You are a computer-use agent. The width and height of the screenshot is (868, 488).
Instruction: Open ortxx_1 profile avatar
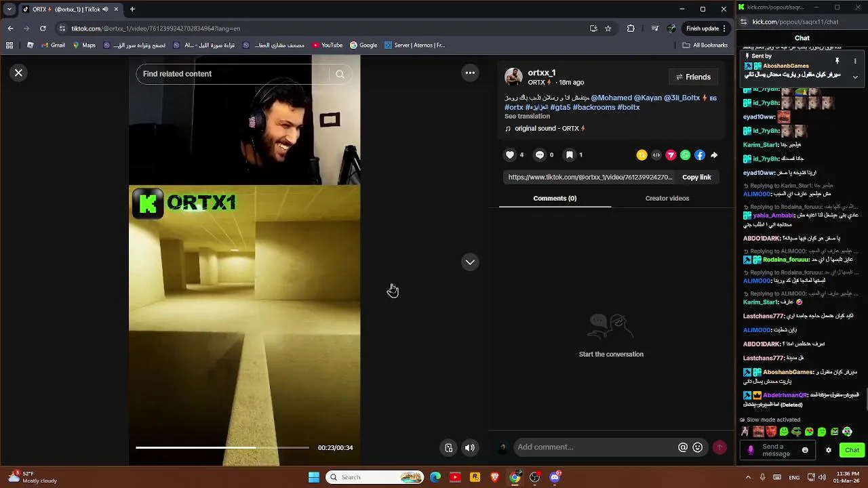click(x=513, y=77)
